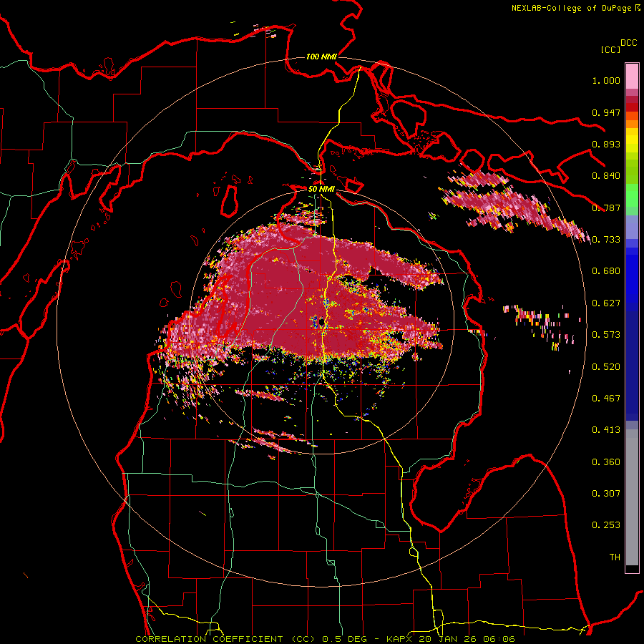Click the 100 NMI range ring label

pos(321,57)
